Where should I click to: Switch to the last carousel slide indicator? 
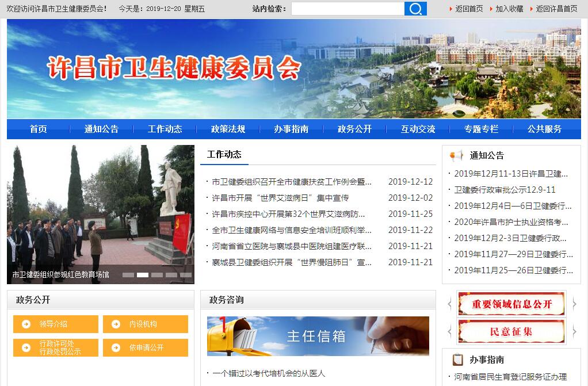pos(186,275)
